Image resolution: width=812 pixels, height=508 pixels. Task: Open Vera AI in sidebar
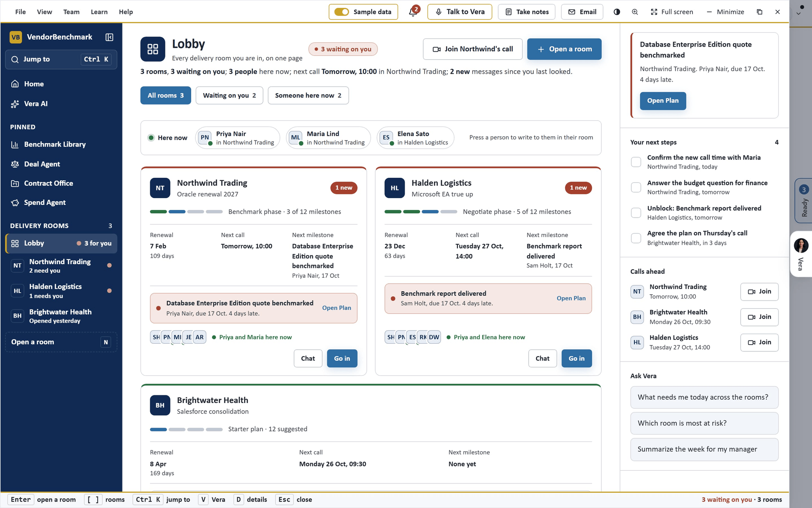point(61,104)
